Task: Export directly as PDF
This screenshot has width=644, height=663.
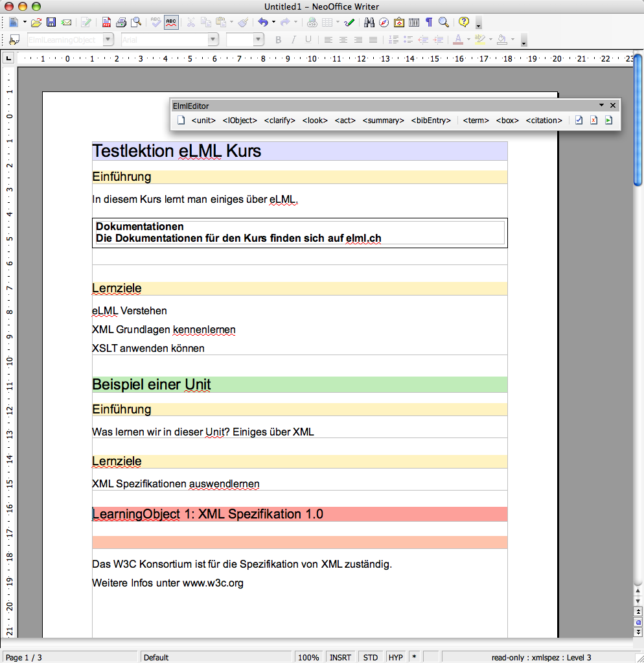Action: (107, 23)
